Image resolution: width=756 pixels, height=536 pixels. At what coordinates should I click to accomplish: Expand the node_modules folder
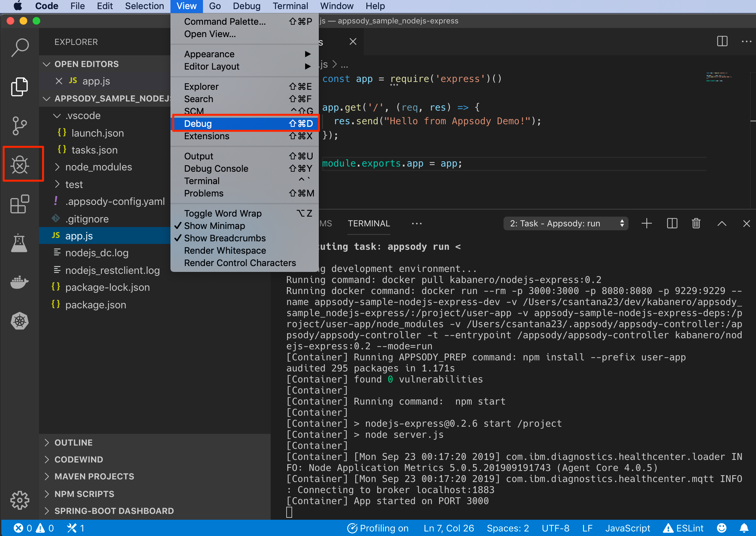[57, 167]
